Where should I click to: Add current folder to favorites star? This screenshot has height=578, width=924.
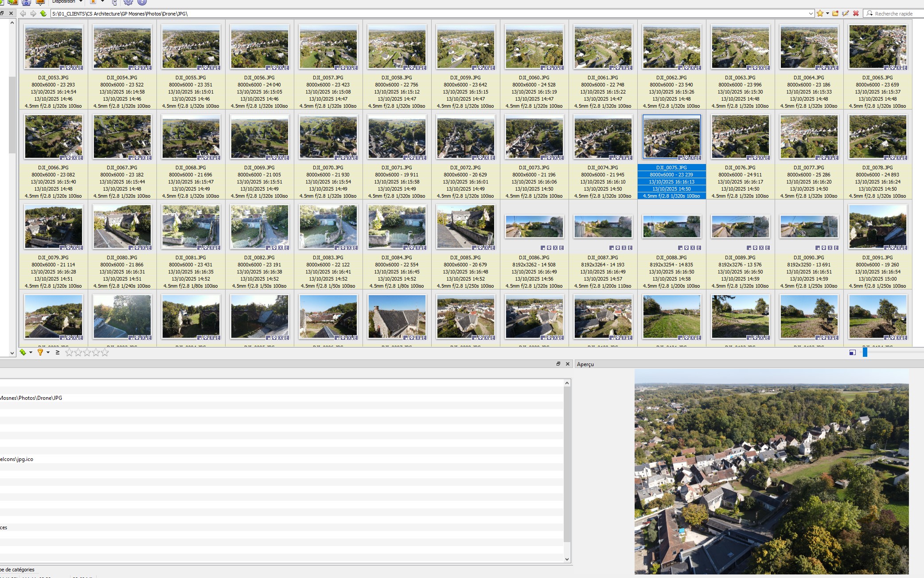tap(820, 14)
